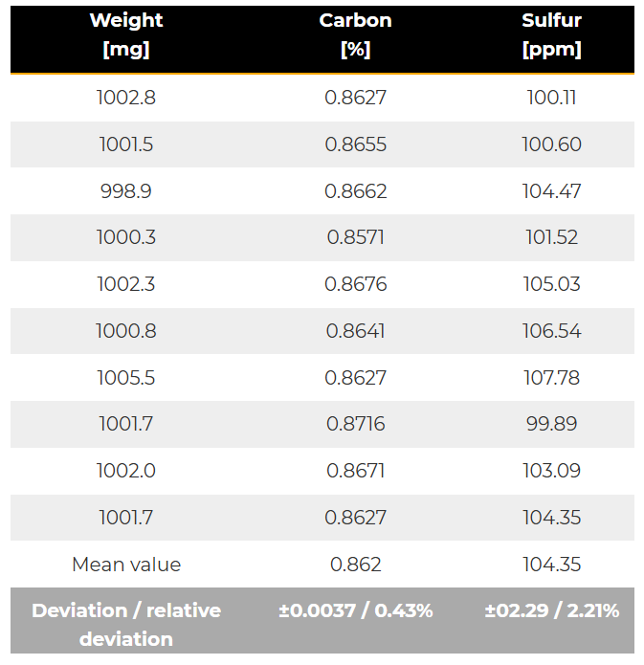Select the mean carbon value 0.862
Viewport: 644px width, 665px height.
tap(355, 565)
